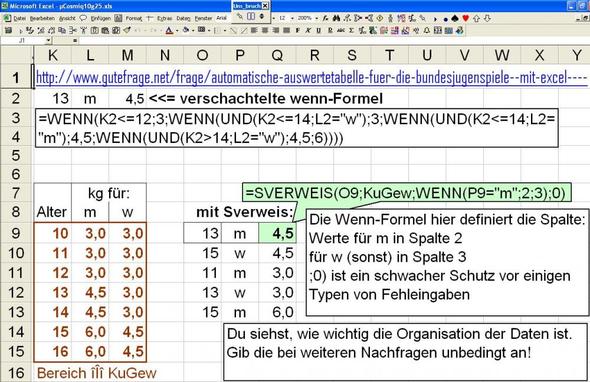This screenshot has width=590, height=382.
Task: Open the 200% zoom dropdown
Action: 317,18
